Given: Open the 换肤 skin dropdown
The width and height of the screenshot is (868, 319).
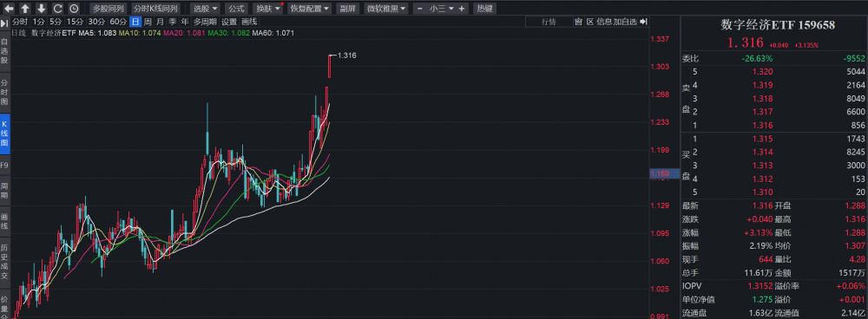Looking at the screenshot, I should pos(268,9).
